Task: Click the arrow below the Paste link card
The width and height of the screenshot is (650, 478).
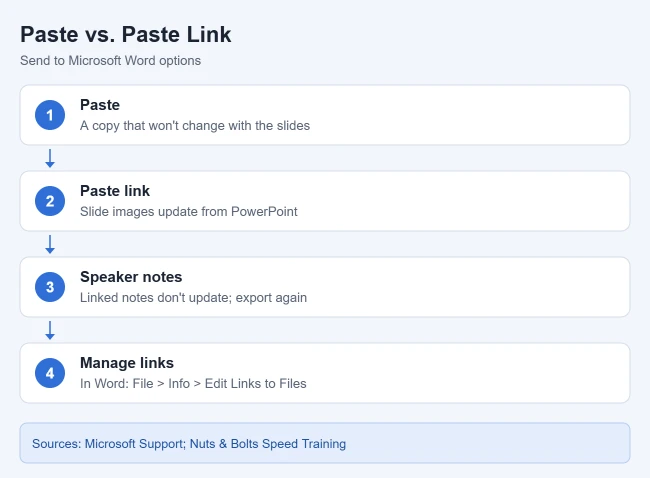Action: point(50,244)
